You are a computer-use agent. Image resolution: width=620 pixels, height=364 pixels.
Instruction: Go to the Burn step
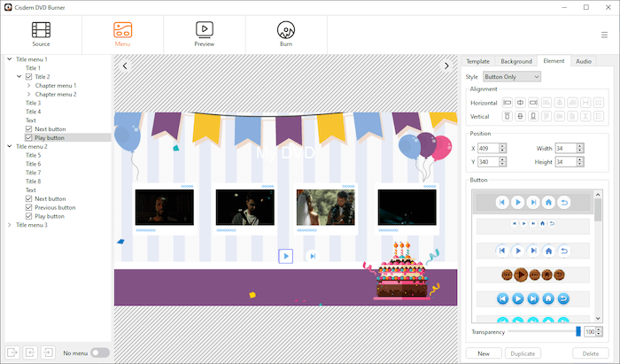click(286, 34)
